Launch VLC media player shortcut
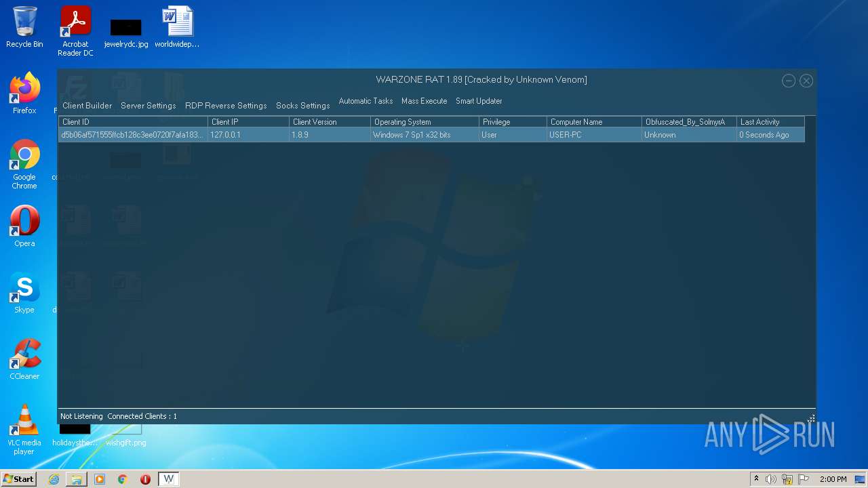 [24, 430]
